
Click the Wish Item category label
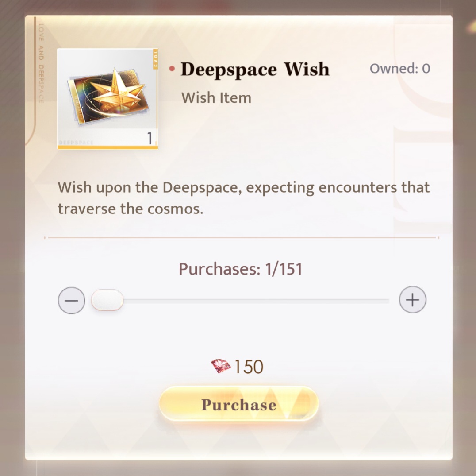pos(216,98)
